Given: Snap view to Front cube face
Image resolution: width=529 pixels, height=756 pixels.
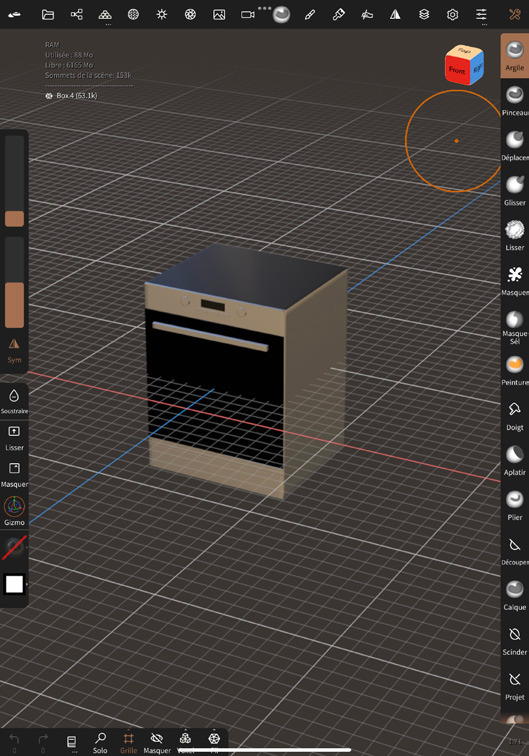Looking at the screenshot, I should click(x=457, y=69).
